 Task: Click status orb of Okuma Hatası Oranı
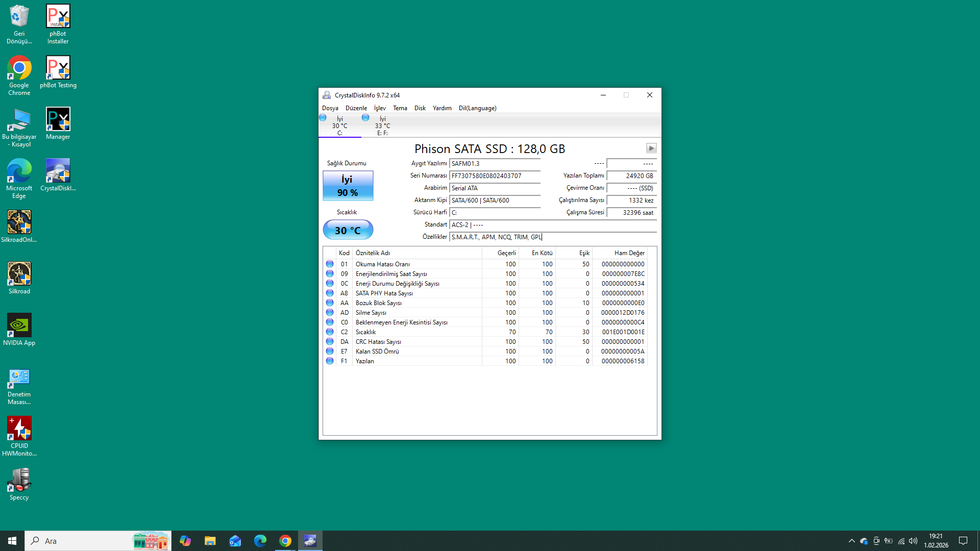[330, 264]
